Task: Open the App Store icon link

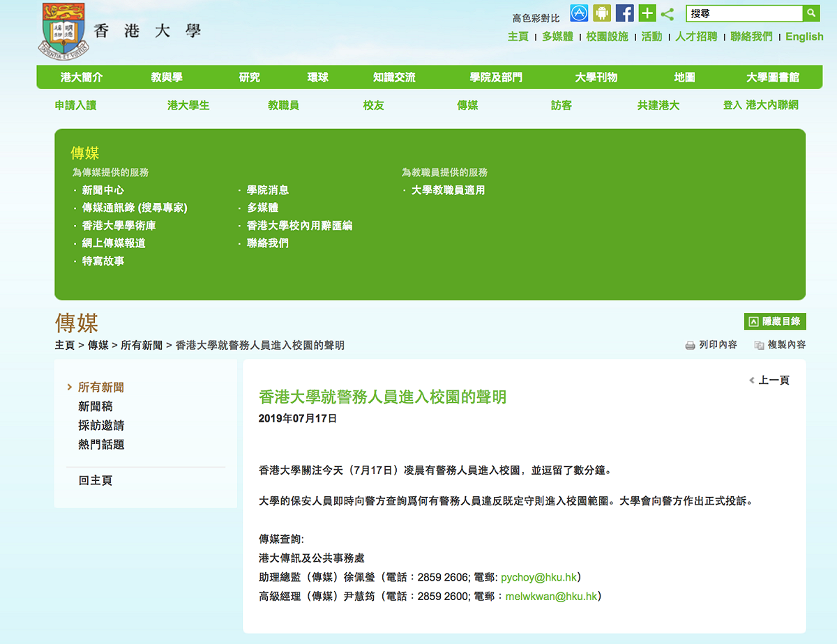Action: point(579,13)
